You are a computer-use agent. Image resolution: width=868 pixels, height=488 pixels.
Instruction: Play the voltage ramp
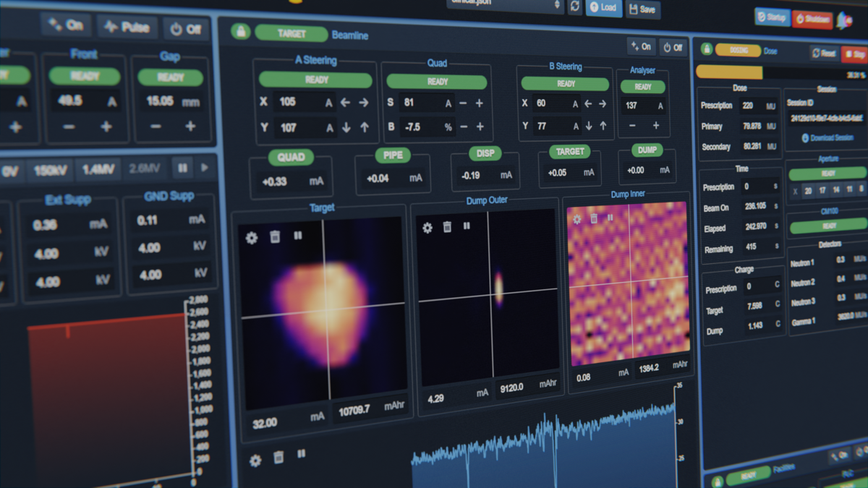[205, 168]
